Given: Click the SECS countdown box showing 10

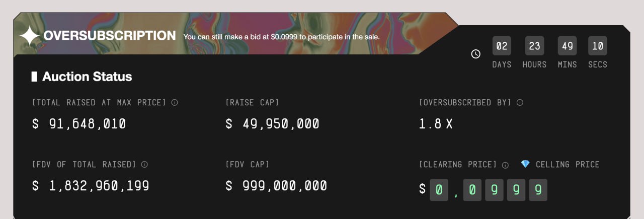Looking at the screenshot, I should pos(598,46).
